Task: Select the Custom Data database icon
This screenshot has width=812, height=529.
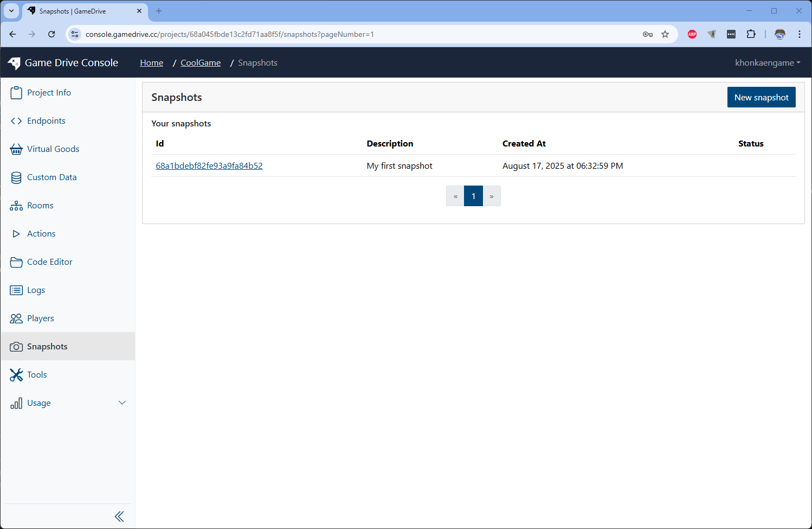Action: coord(16,177)
